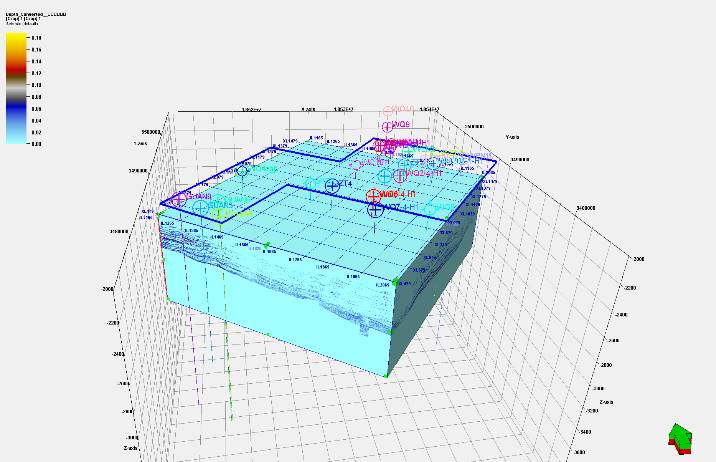Click the green corner marker at model bottom
This screenshot has height=462, width=716.
click(x=386, y=376)
